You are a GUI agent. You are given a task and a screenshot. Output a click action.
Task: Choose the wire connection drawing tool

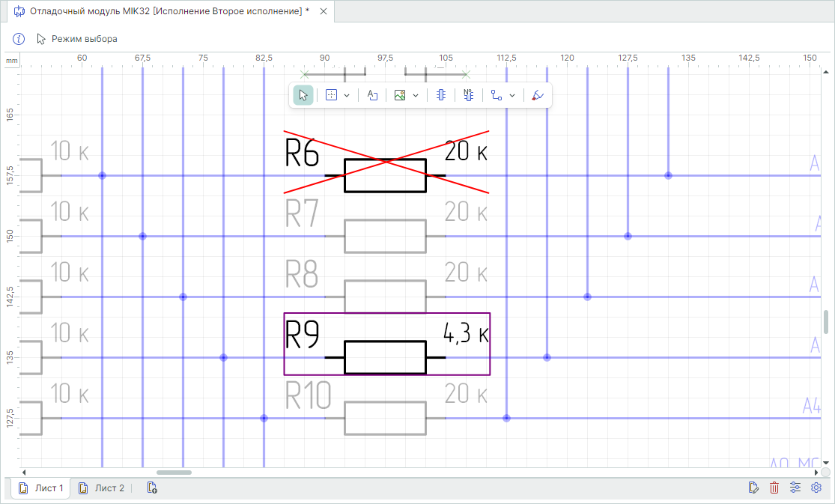pyautogui.click(x=497, y=95)
